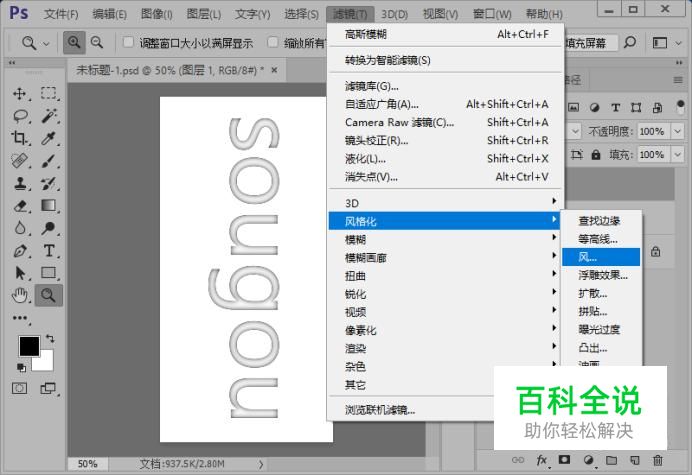Open layer styles fx button

click(x=542, y=460)
